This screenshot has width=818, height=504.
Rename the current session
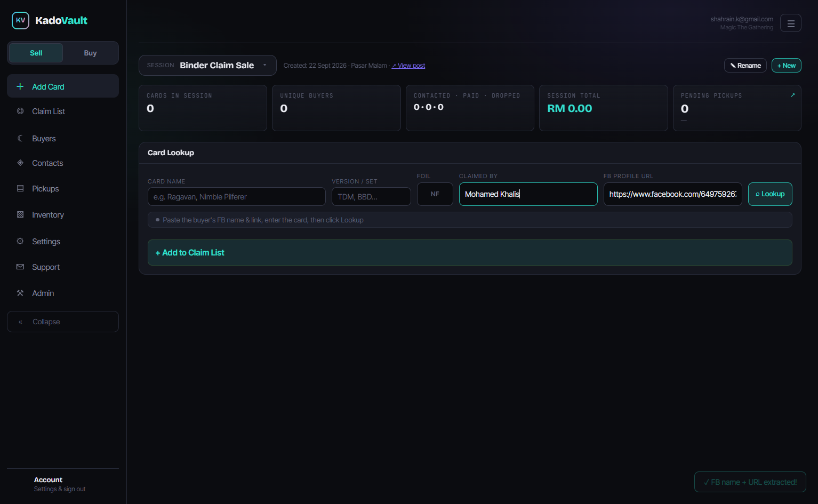pyautogui.click(x=745, y=65)
